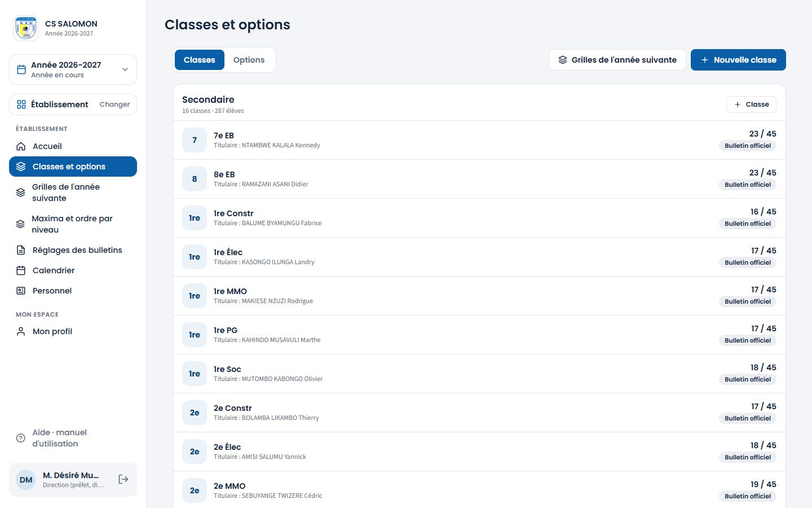Click the Bulletin officiel badge for 7e EB

point(747,146)
